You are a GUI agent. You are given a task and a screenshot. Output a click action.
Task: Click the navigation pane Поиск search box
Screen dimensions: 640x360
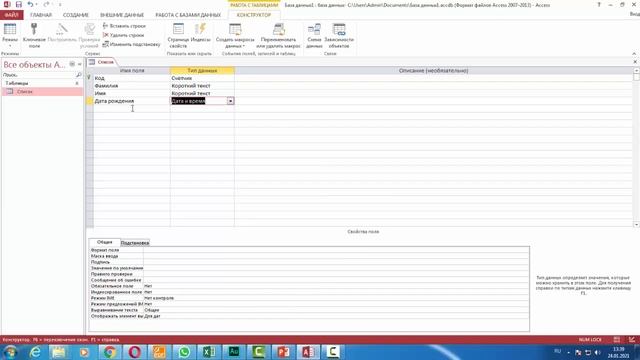point(38,75)
